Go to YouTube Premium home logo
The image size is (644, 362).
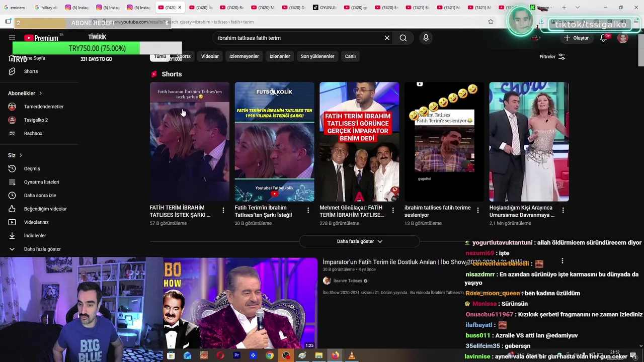click(41, 38)
